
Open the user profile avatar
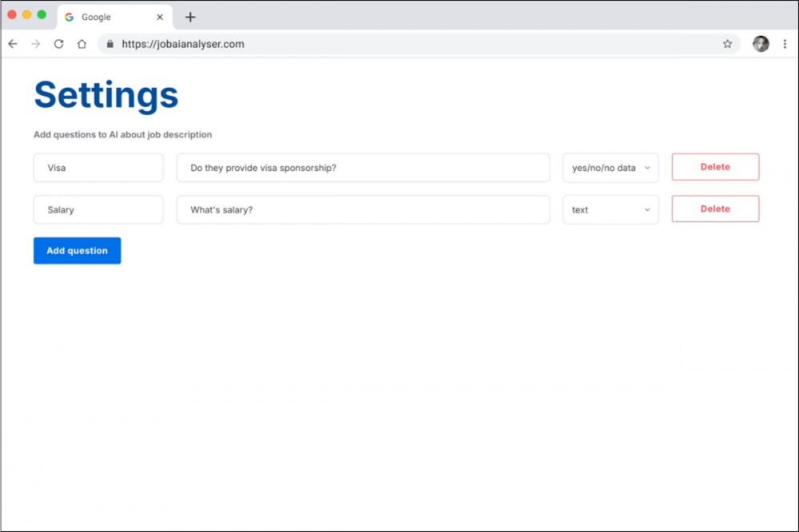pyautogui.click(x=761, y=44)
